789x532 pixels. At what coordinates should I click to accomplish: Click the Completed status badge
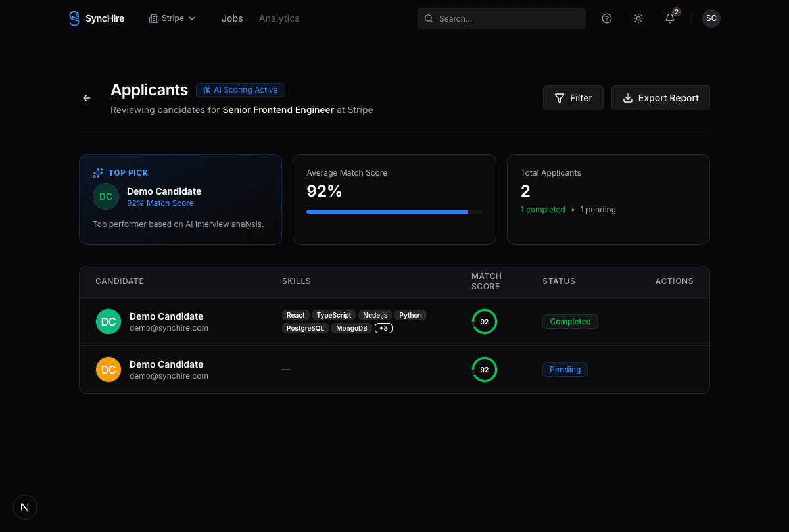coord(570,322)
